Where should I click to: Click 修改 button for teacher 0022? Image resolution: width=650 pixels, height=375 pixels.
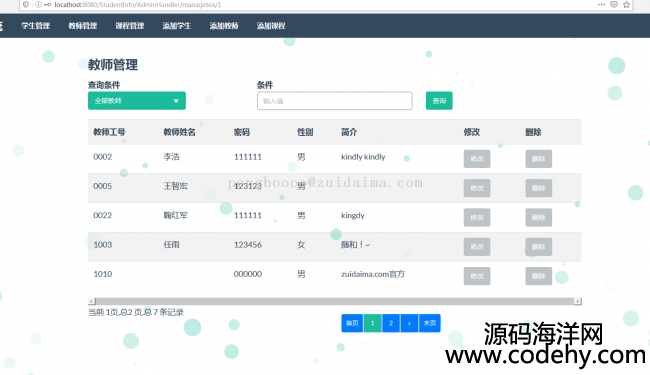[477, 218]
